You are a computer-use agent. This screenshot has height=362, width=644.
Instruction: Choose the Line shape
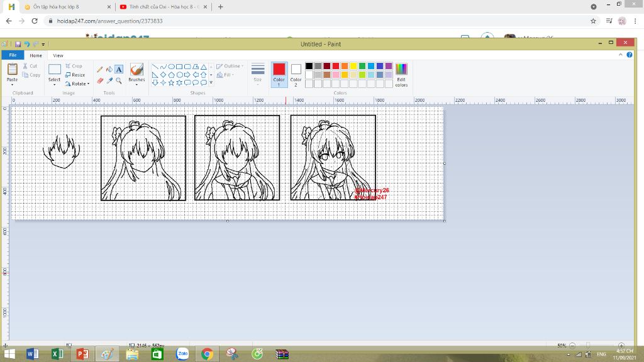pyautogui.click(x=155, y=67)
